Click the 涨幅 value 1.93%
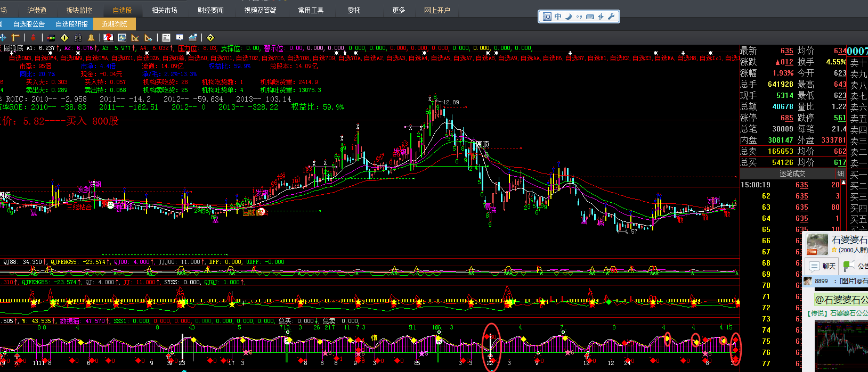 (x=783, y=73)
